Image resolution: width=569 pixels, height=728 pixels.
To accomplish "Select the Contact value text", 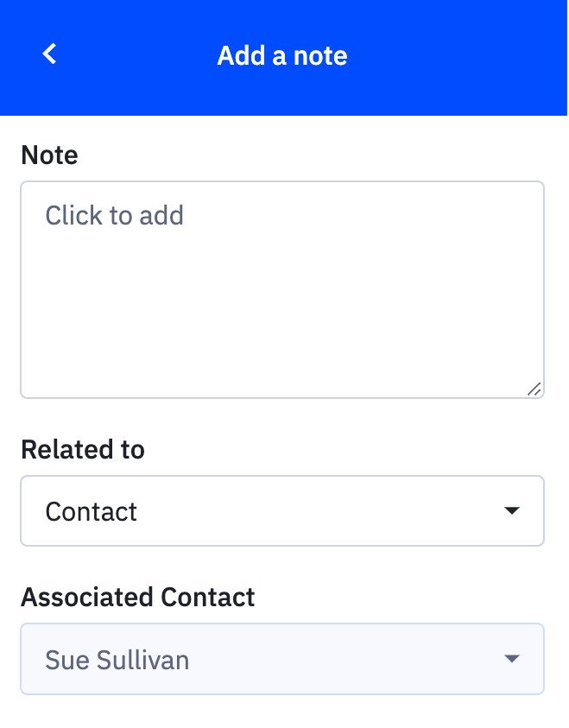I will (92, 512).
